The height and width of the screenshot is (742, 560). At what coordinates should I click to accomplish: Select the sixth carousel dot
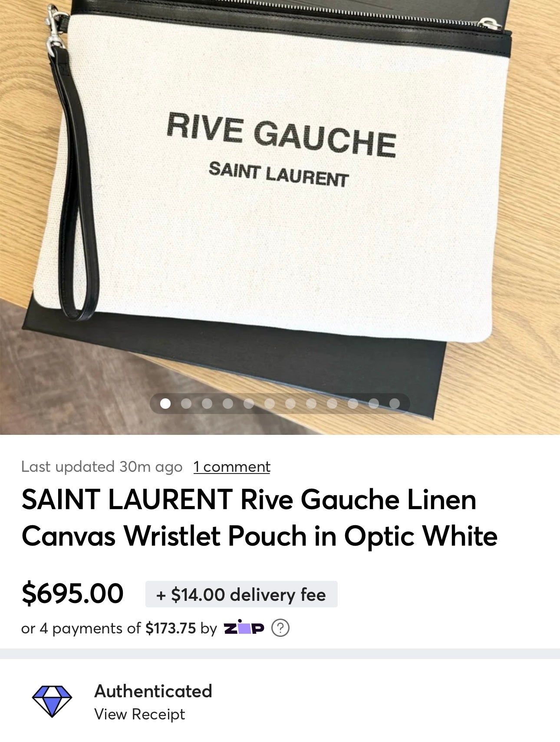coord(270,404)
